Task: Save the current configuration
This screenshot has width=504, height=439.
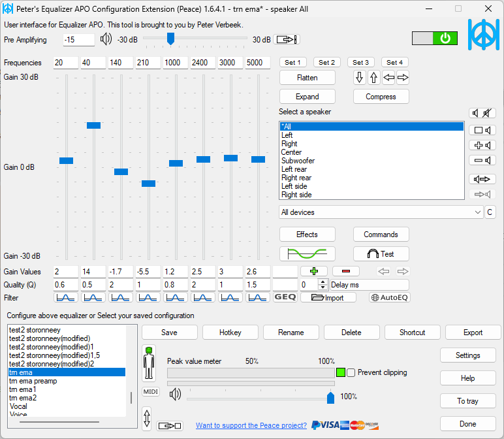Action: pyautogui.click(x=169, y=333)
